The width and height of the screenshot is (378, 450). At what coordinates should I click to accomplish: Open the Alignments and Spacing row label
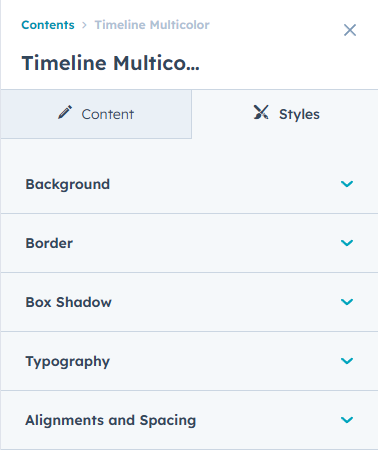tap(111, 420)
